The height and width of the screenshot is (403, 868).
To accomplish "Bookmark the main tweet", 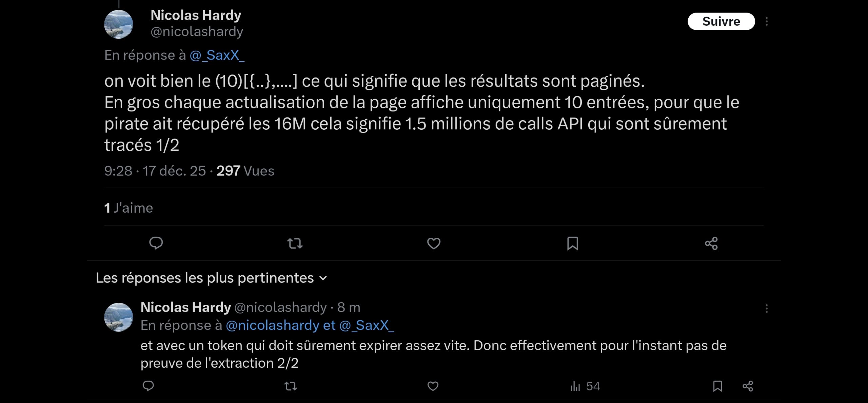I will click(573, 243).
